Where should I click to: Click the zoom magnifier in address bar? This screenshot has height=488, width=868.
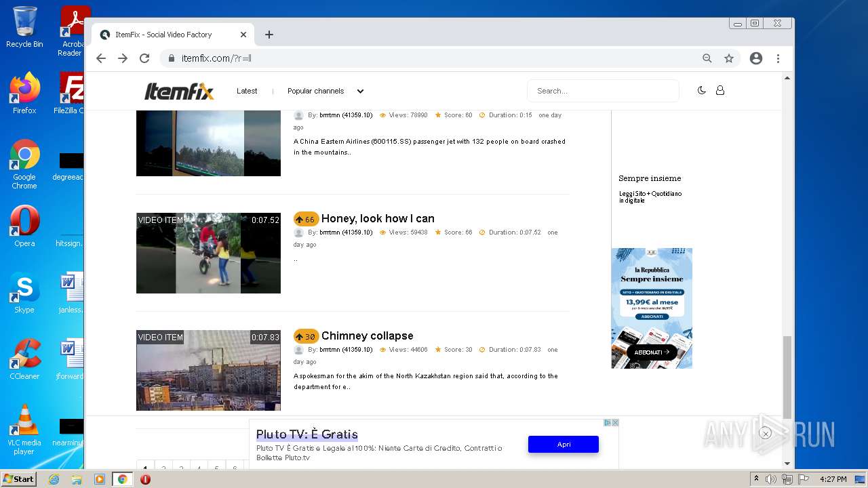point(707,58)
